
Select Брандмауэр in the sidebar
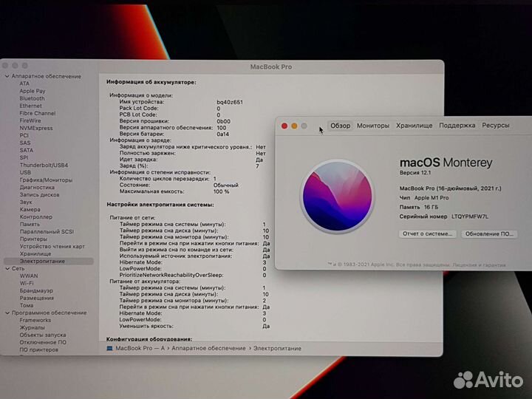pyautogui.click(x=36, y=291)
